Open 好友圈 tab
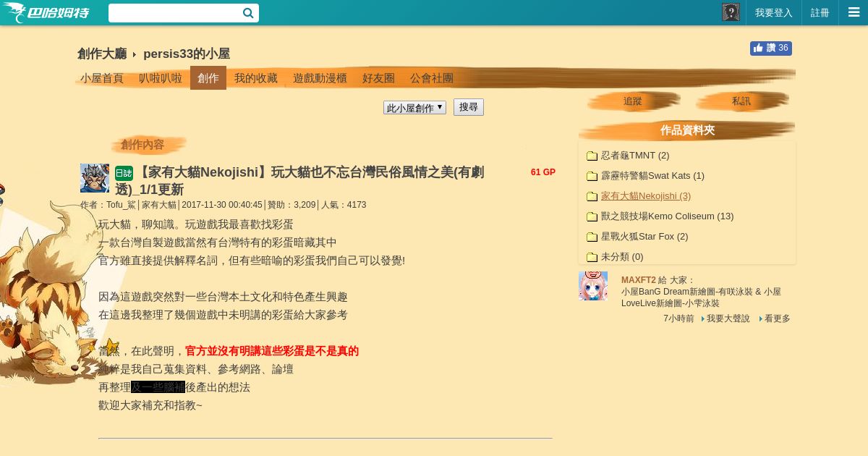The width and height of the screenshot is (868, 456). coord(378,78)
